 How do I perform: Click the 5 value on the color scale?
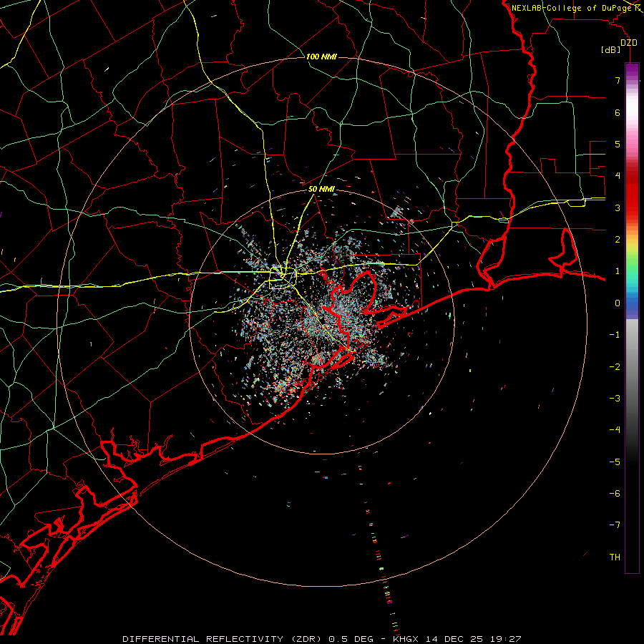click(x=618, y=144)
